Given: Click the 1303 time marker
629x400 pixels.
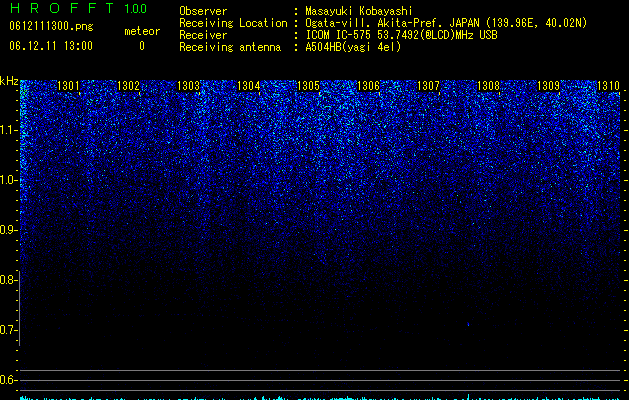Looking at the screenshot, I should pos(189,86).
